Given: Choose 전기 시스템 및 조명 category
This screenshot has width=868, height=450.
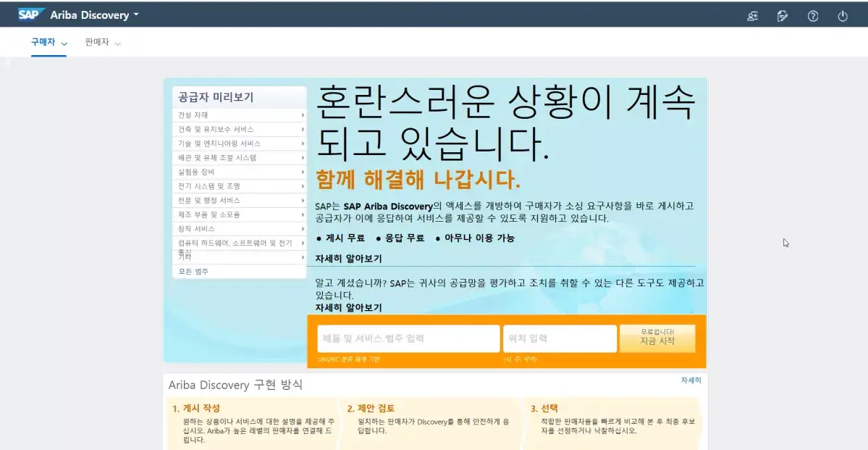Looking at the screenshot, I should tap(208, 186).
